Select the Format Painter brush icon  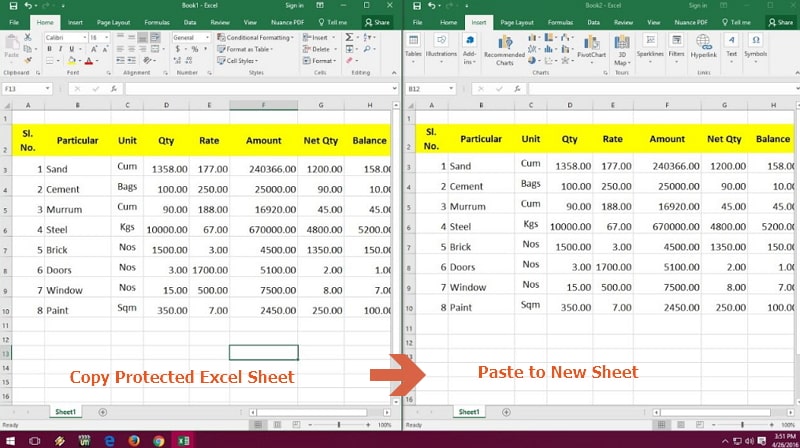coord(26,59)
